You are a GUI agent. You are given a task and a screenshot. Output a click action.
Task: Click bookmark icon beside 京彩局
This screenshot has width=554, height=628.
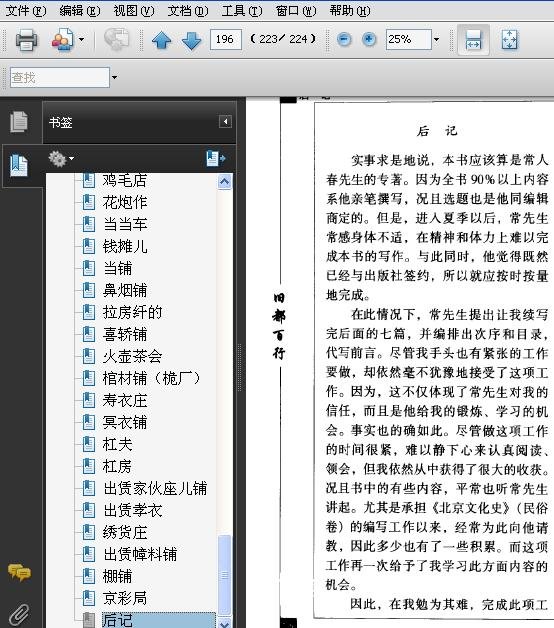(89, 598)
